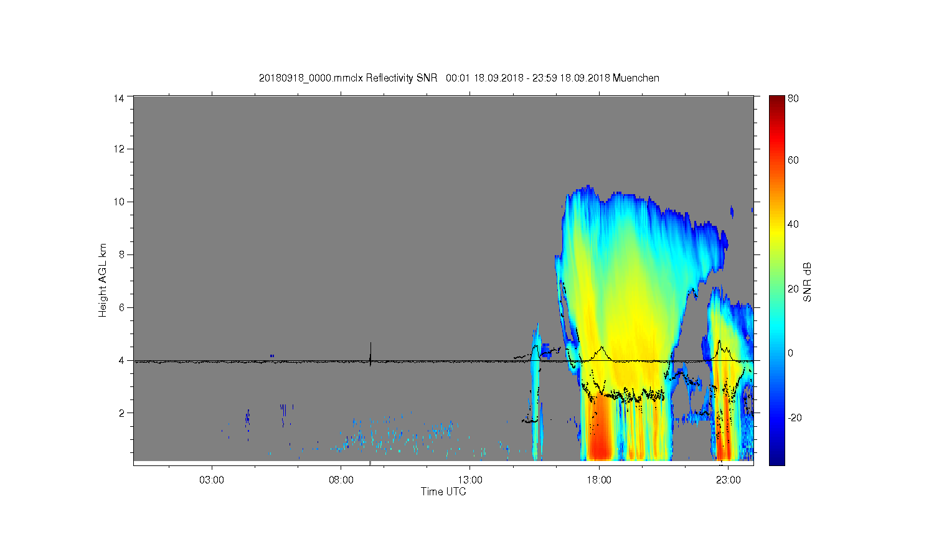Viewport: 934px width, 560px height.
Task: Click the 20 dB colorbar tick label
Action: pyautogui.click(x=793, y=289)
